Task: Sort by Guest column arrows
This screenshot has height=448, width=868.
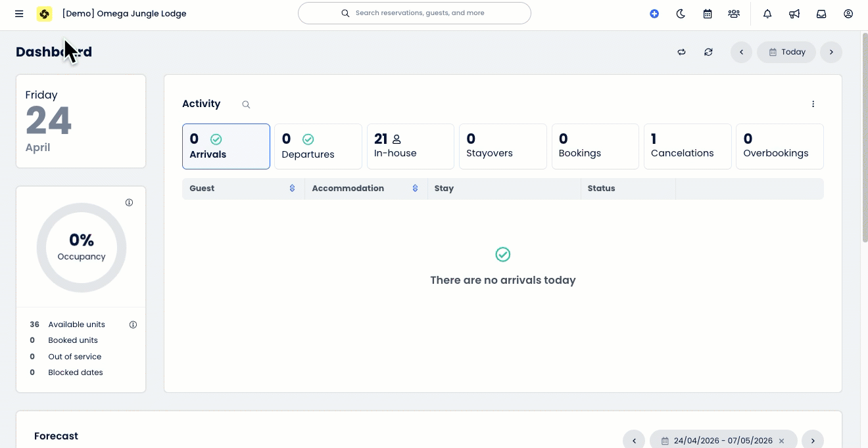Action: [x=292, y=189]
